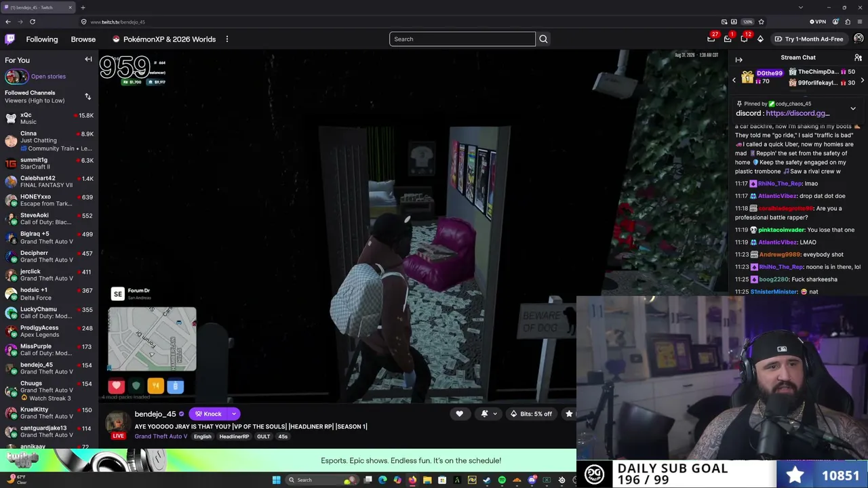Open xQc channel from sidebar
This screenshot has height=488, width=868.
tap(49, 119)
